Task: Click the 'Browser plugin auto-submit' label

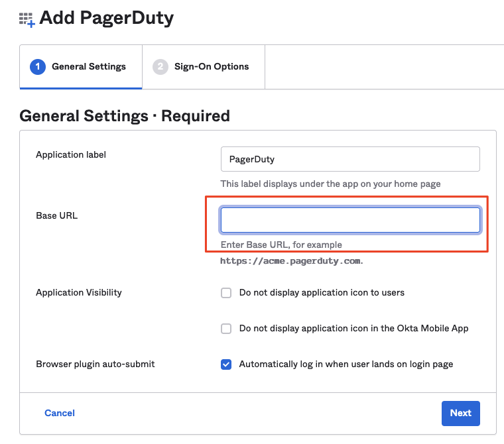Action: (95, 364)
